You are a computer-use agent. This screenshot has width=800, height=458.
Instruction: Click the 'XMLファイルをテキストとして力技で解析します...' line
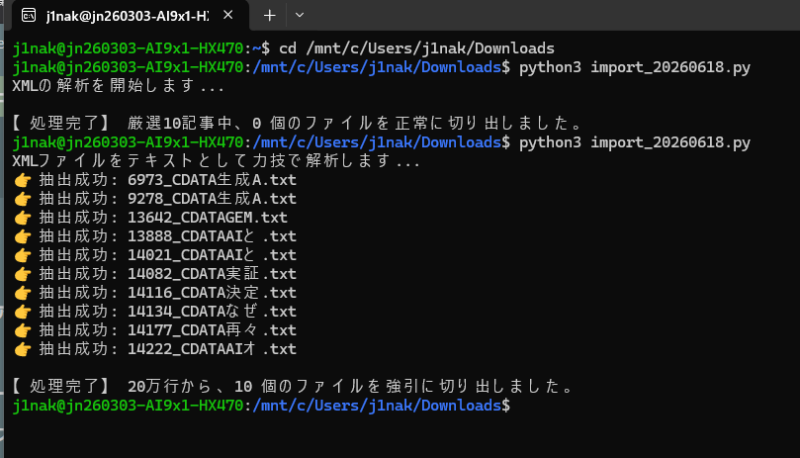[x=216, y=161]
